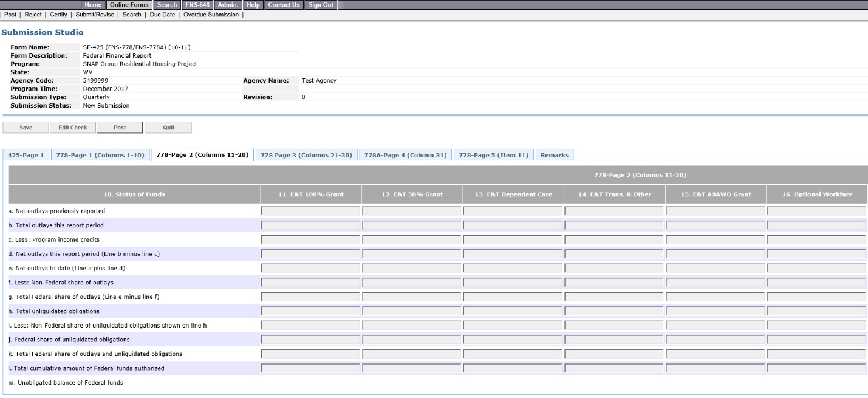This screenshot has height=398, width=868.
Task: Select Optional Workfare field for Total unliquidated obligations
Action: [816, 311]
